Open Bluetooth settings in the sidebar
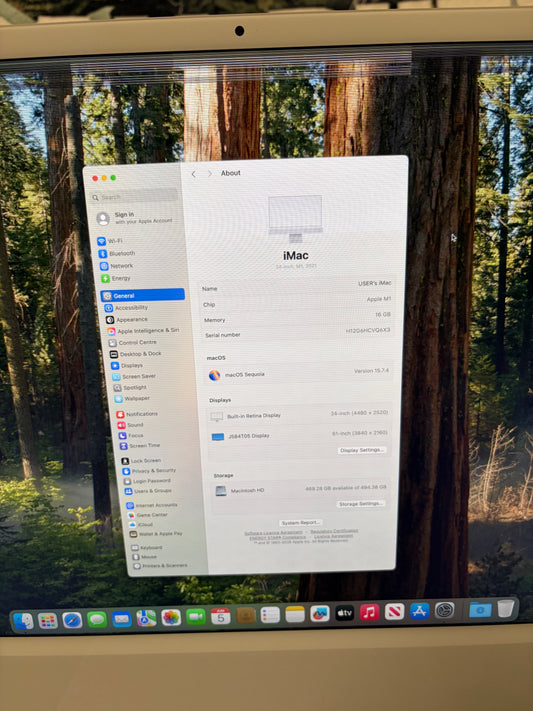 [x=117, y=253]
